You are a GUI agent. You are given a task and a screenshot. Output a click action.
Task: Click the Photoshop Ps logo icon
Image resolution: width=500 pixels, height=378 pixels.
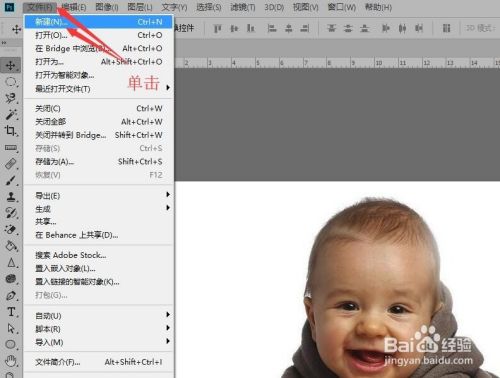(9, 7)
